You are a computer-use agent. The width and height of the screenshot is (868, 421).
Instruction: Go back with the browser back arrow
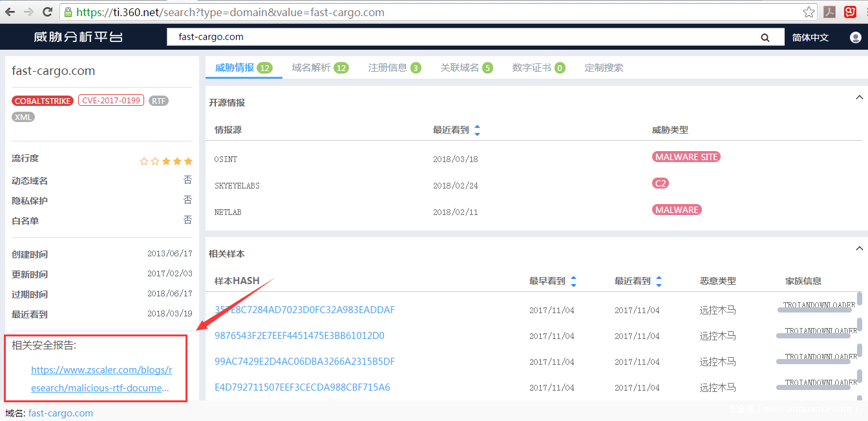tap(10, 12)
